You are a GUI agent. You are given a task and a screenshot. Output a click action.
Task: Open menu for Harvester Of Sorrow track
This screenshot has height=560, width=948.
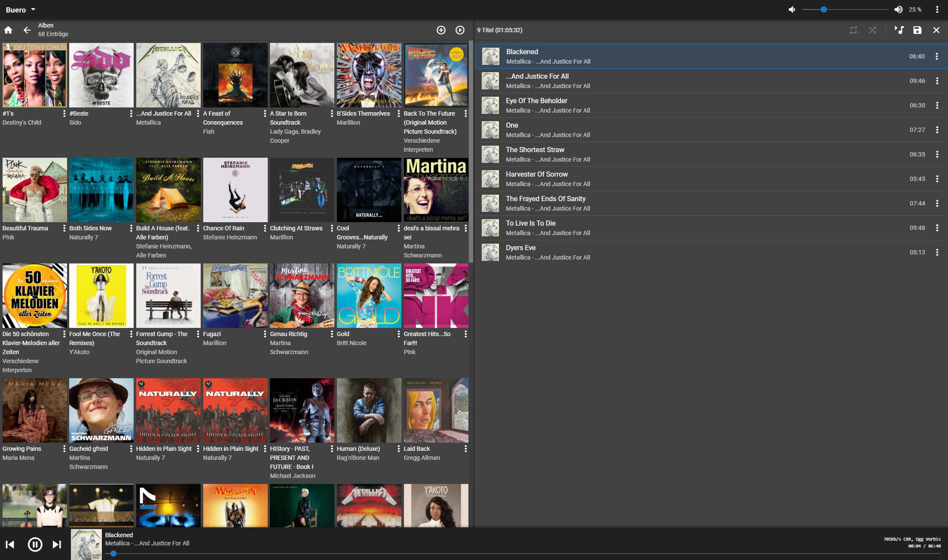point(937,179)
